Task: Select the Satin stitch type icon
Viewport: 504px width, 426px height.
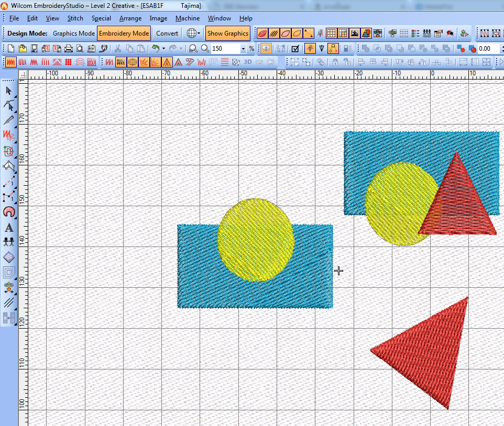Action: point(10,62)
